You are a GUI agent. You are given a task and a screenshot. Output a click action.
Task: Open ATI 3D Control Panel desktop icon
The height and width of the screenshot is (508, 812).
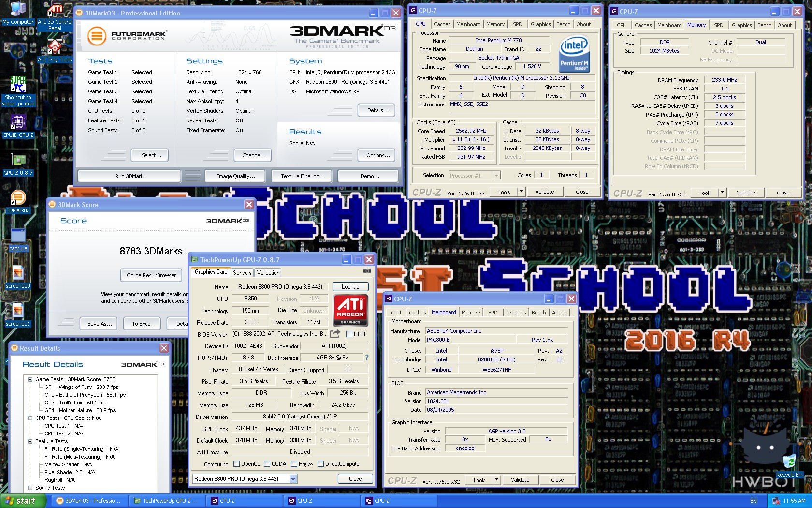55,17
